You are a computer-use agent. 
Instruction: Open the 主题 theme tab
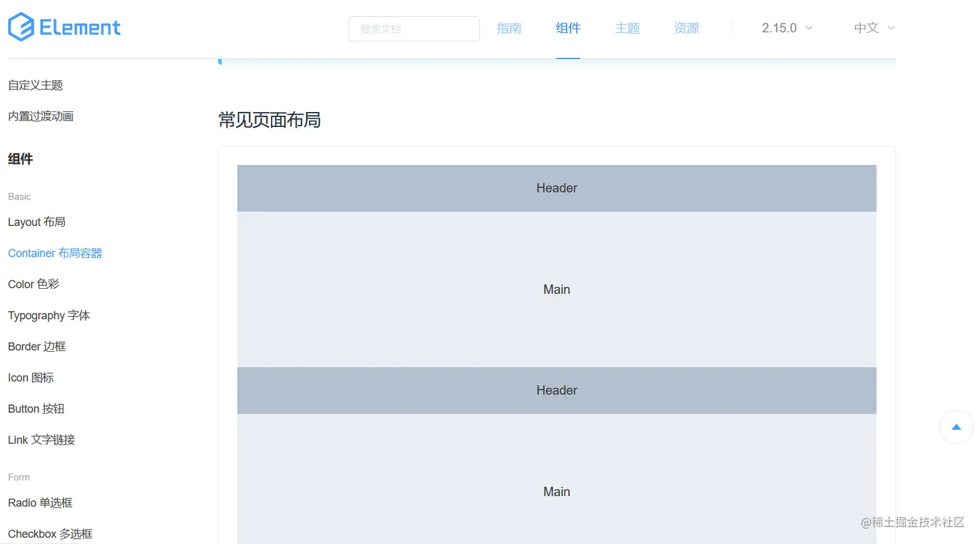coord(627,28)
